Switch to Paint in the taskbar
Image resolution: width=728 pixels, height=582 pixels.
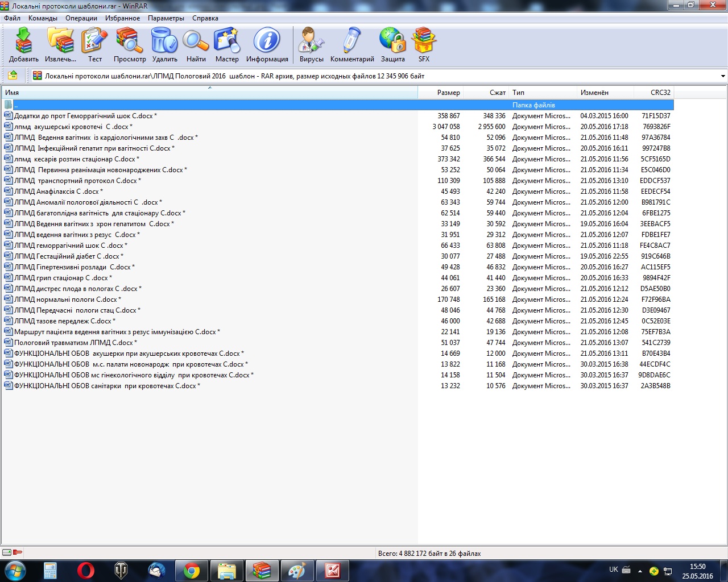click(297, 571)
